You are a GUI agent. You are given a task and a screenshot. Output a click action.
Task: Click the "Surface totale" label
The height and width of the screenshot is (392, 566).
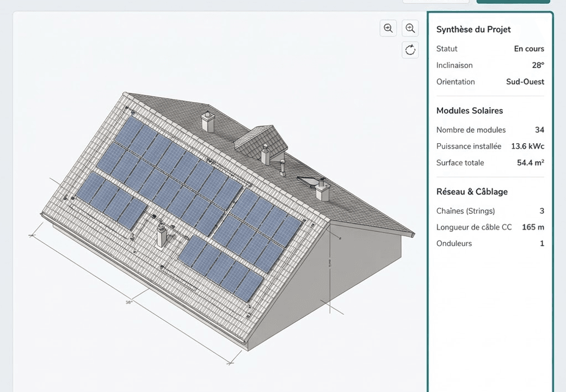[x=460, y=163]
